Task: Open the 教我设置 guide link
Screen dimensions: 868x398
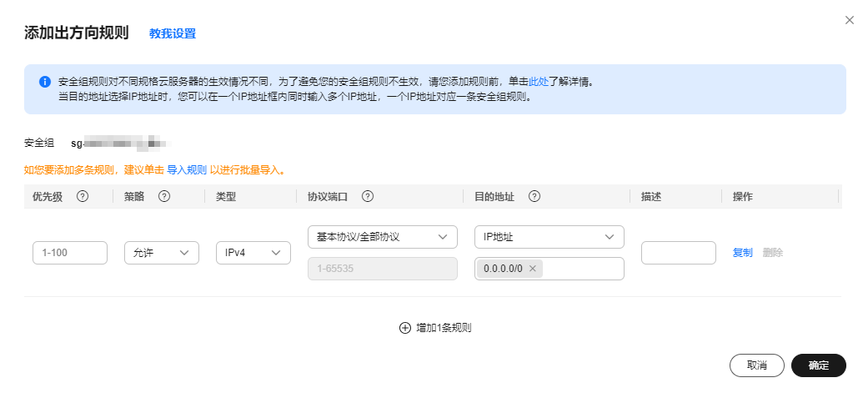Action: 173,33
